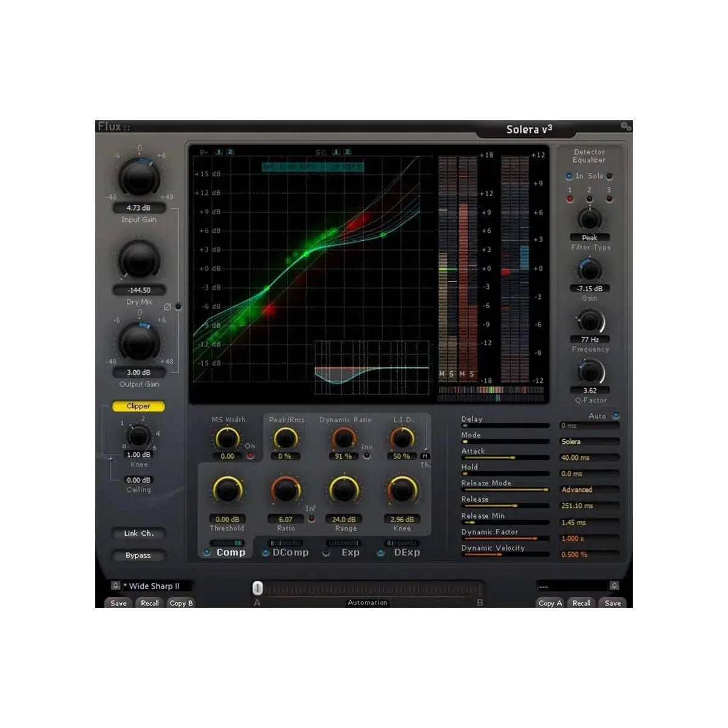Toggle Solo on the Detector Equalizer
This screenshot has height=728, width=728.
coord(610,177)
